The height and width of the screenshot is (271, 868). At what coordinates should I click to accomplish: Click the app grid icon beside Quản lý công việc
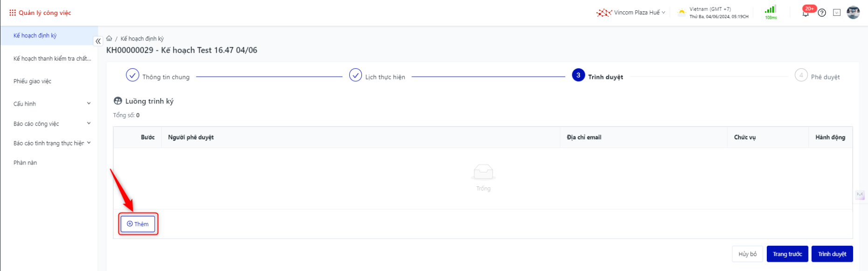tap(13, 13)
